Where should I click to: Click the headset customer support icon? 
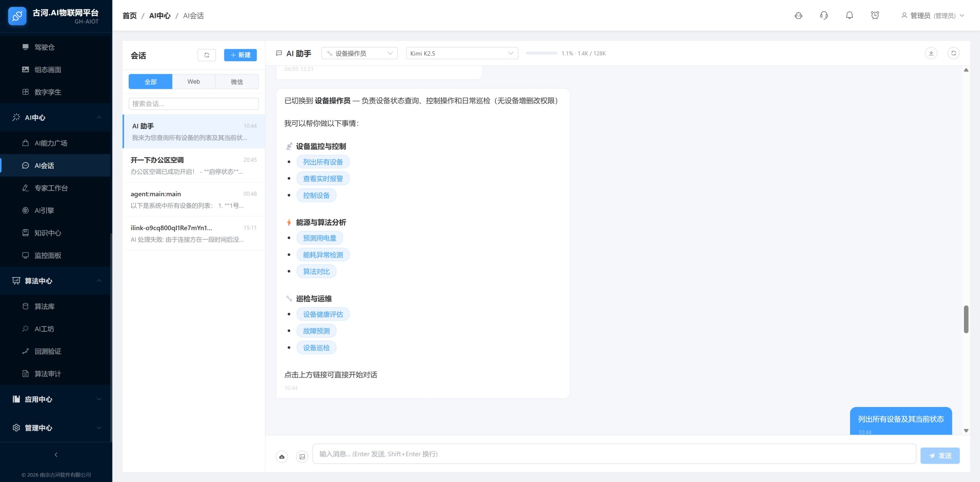[824, 15]
